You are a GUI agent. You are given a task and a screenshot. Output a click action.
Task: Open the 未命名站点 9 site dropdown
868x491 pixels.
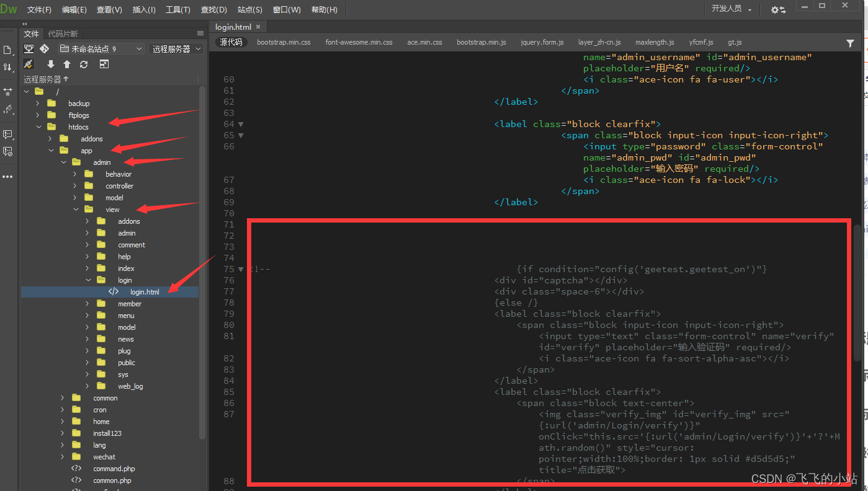[101, 48]
